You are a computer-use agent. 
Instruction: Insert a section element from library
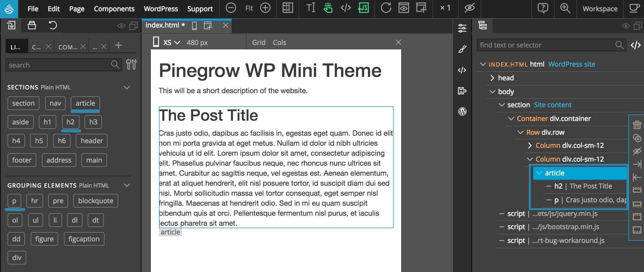[x=23, y=103]
